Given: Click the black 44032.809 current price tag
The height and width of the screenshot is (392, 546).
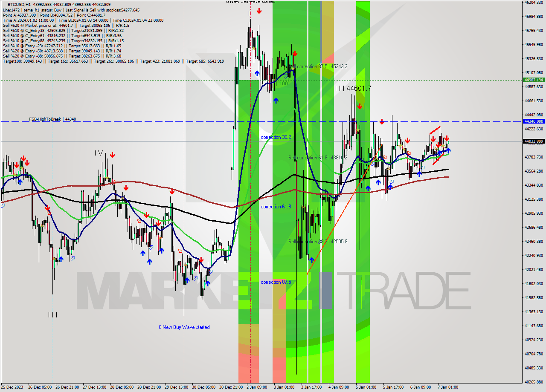Looking at the screenshot, I should point(533,141).
